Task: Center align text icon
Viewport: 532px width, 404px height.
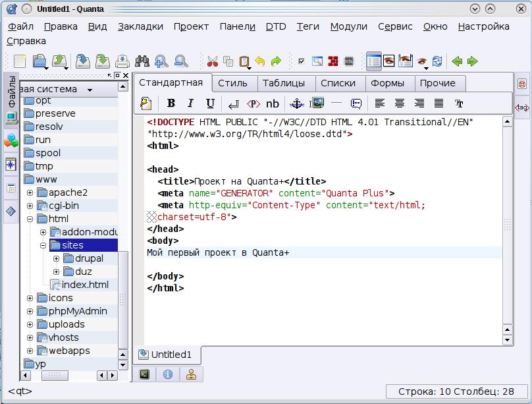Action: coord(400,103)
